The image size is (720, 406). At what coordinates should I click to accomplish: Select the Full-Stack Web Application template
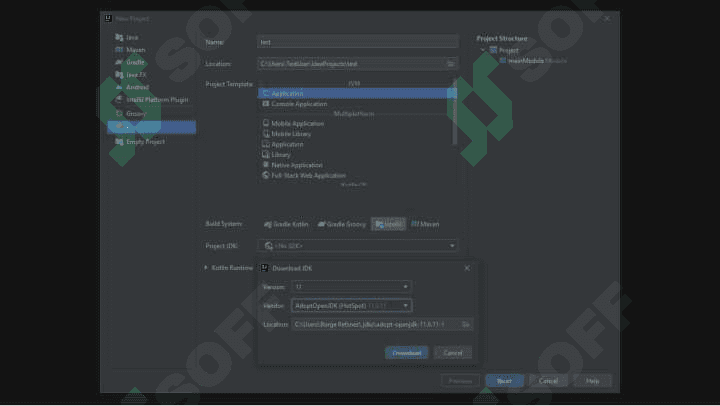(x=308, y=175)
